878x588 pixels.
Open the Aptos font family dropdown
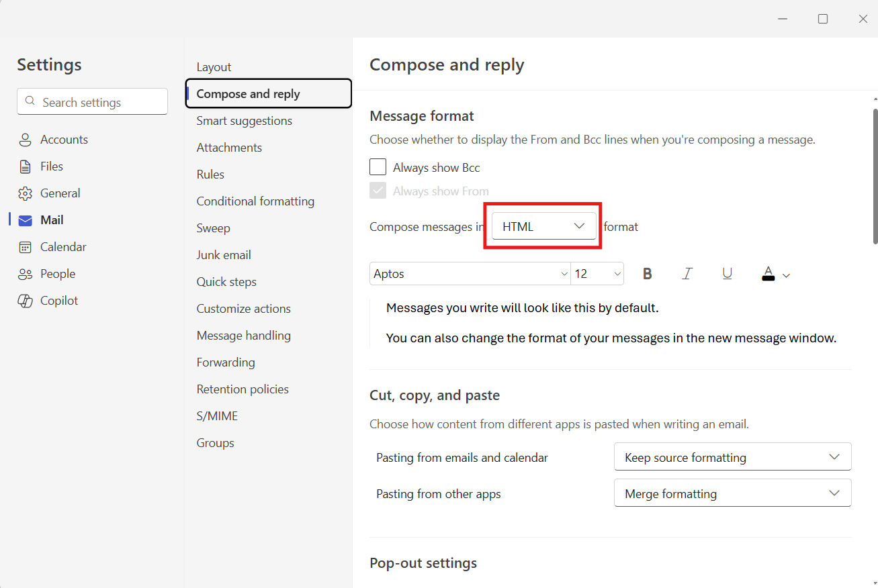pos(470,274)
